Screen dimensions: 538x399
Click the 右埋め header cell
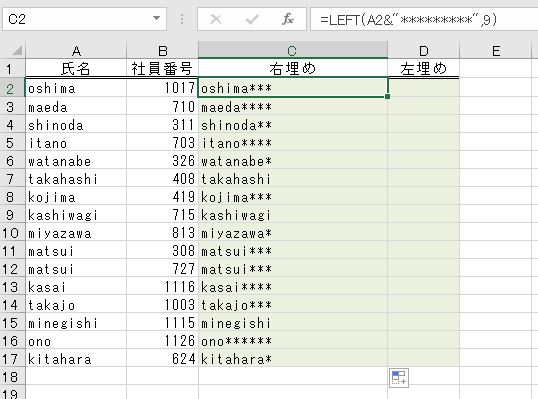click(x=293, y=68)
